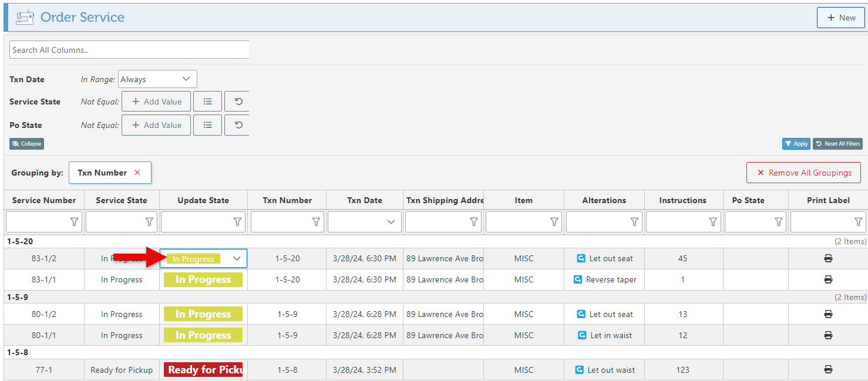Print label for service 83-1/2
The height and width of the screenshot is (381, 868).
click(x=828, y=258)
